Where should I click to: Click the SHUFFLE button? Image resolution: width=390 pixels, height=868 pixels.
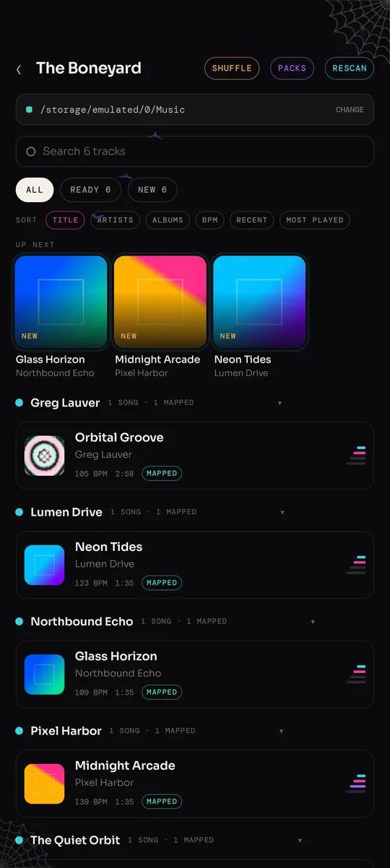click(232, 69)
